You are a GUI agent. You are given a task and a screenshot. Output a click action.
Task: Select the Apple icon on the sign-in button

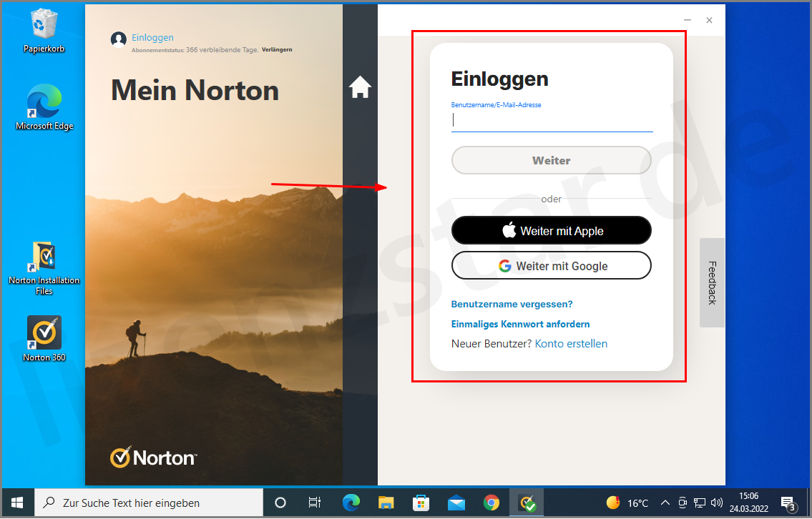coord(508,230)
